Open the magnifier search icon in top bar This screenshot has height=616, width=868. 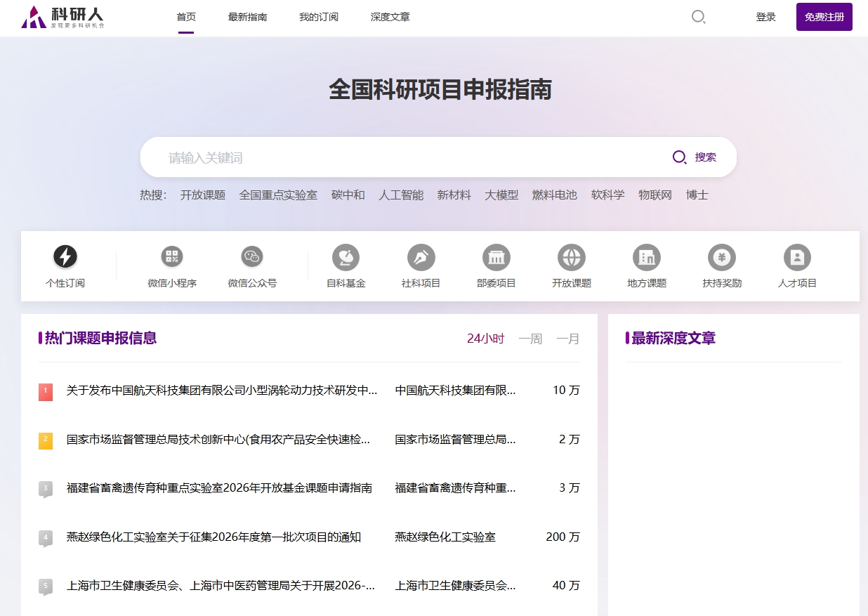pos(698,17)
